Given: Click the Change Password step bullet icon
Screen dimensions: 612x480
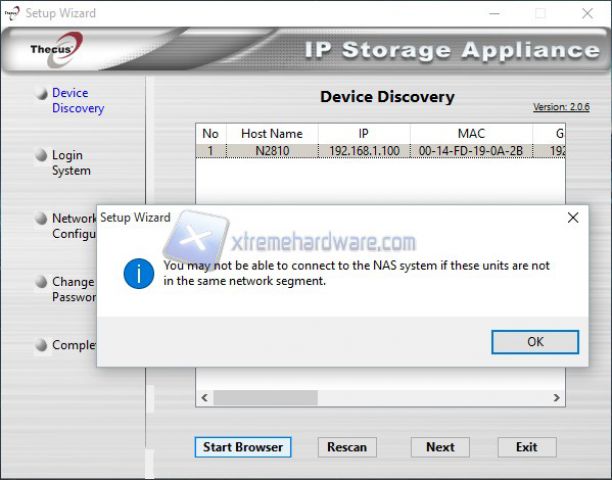Looking at the screenshot, I should (x=41, y=283).
